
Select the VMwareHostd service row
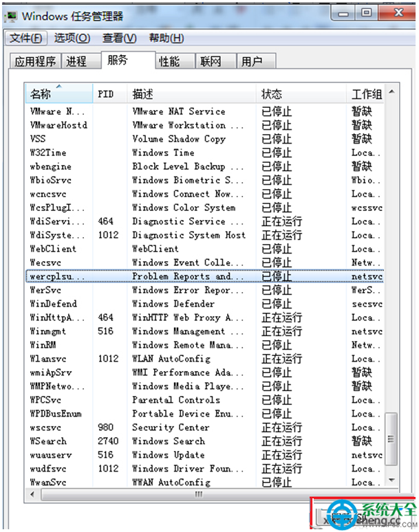[x=205, y=125]
